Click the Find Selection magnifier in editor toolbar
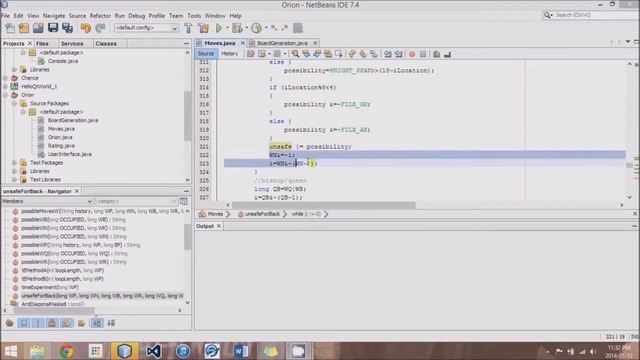Viewport: 640px width, 360px height. [295, 54]
